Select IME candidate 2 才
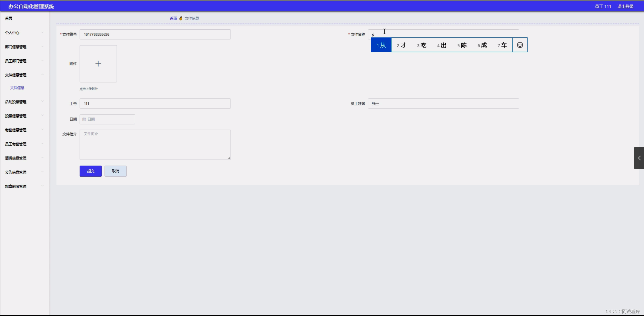This screenshot has width=644, height=316. pyautogui.click(x=401, y=45)
